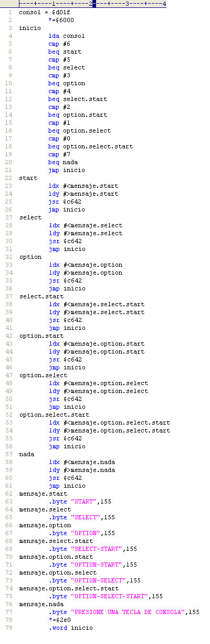Click the 'option' label on line 32

pos(30,257)
